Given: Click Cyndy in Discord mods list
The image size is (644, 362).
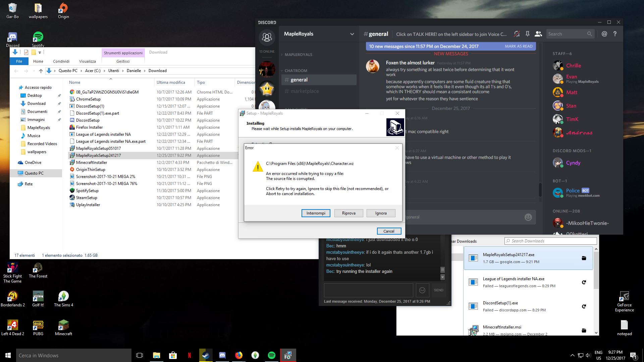Looking at the screenshot, I should tap(573, 163).
